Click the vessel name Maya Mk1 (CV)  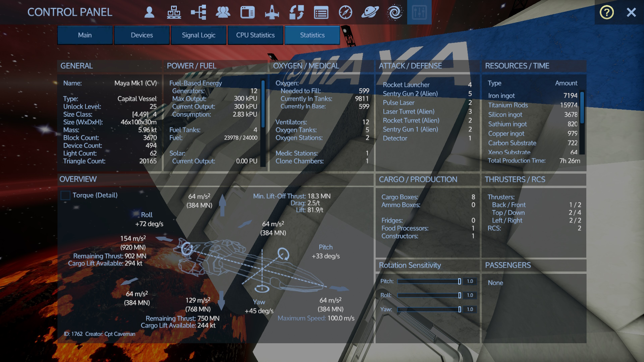point(136,83)
